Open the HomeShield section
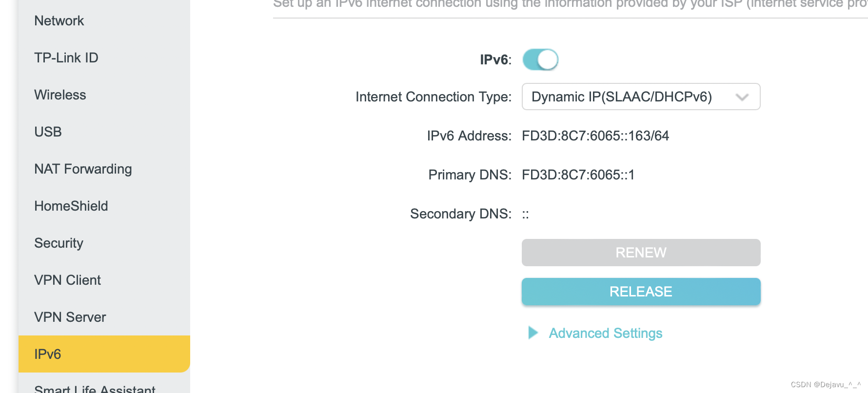The image size is (868, 393). click(71, 206)
